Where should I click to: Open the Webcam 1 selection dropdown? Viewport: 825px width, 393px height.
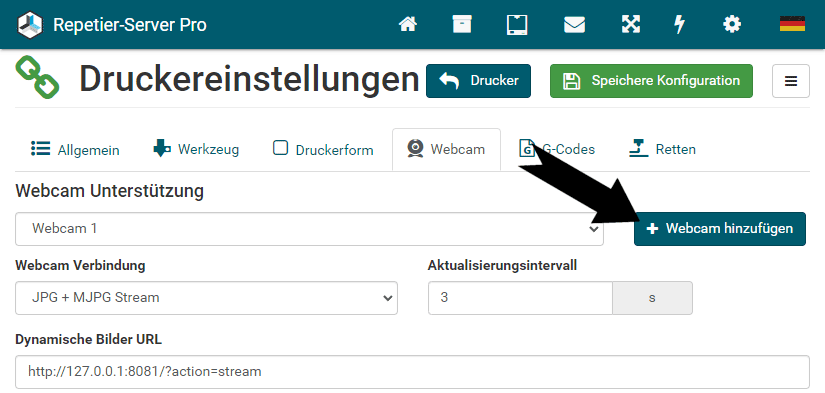[309, 229]
